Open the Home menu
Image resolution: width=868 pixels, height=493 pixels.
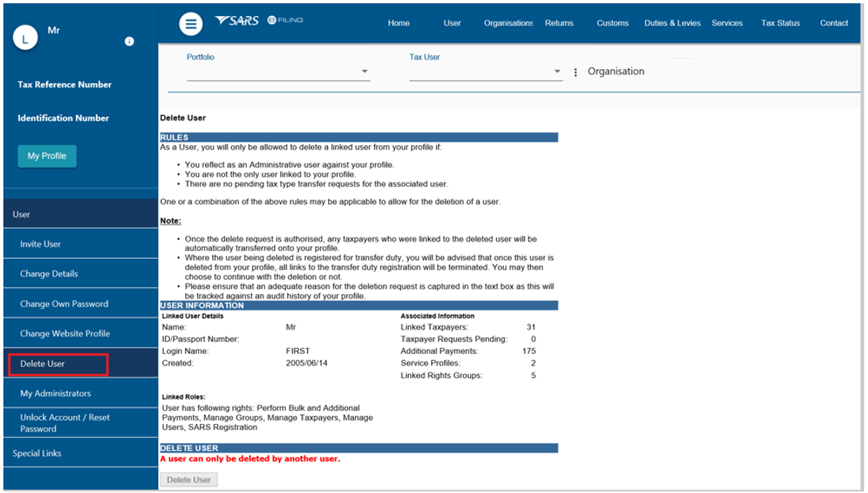399,23
